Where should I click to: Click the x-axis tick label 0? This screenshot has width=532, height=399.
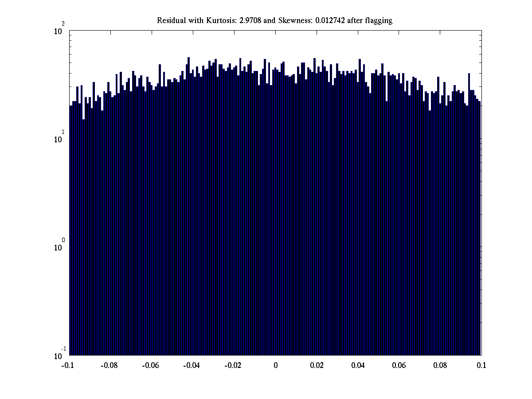275,366
